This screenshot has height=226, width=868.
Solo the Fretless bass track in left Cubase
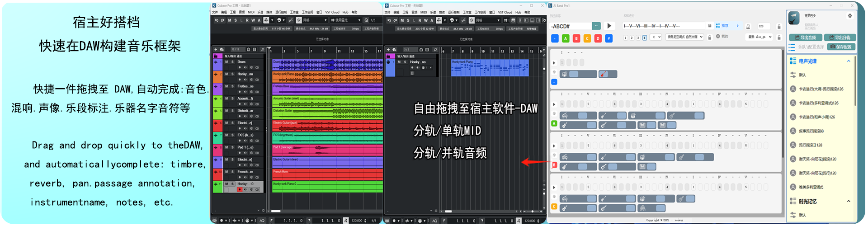[x=232, y=86]
